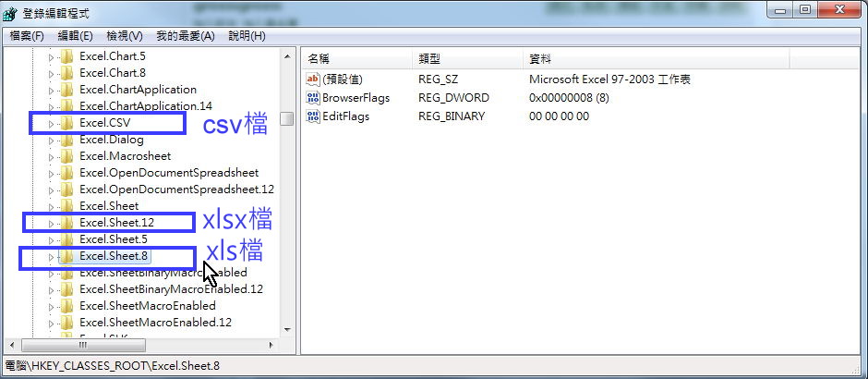Viewport: 868px width, 379px height.
Task: Select the Excel.OpenDocumentSpreadsheet.12 tree label
Action: [176, 189]
